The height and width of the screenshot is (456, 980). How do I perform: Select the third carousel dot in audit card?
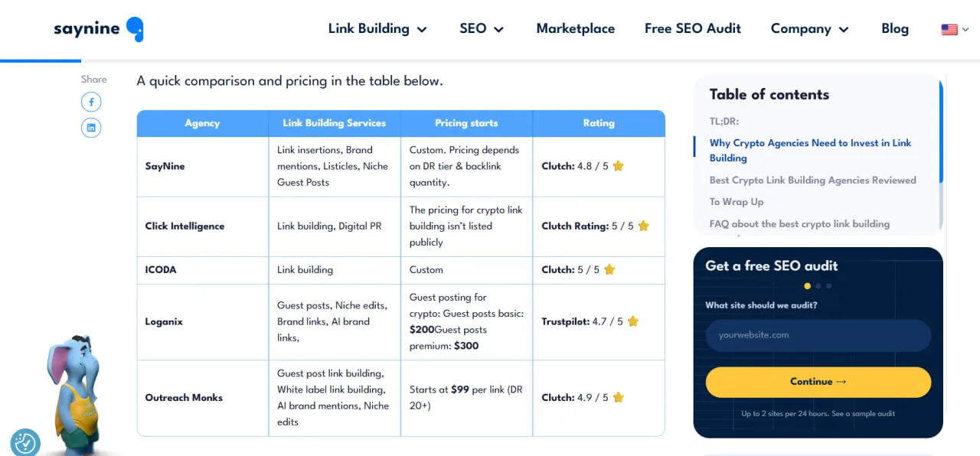click(x=829, y=286)
